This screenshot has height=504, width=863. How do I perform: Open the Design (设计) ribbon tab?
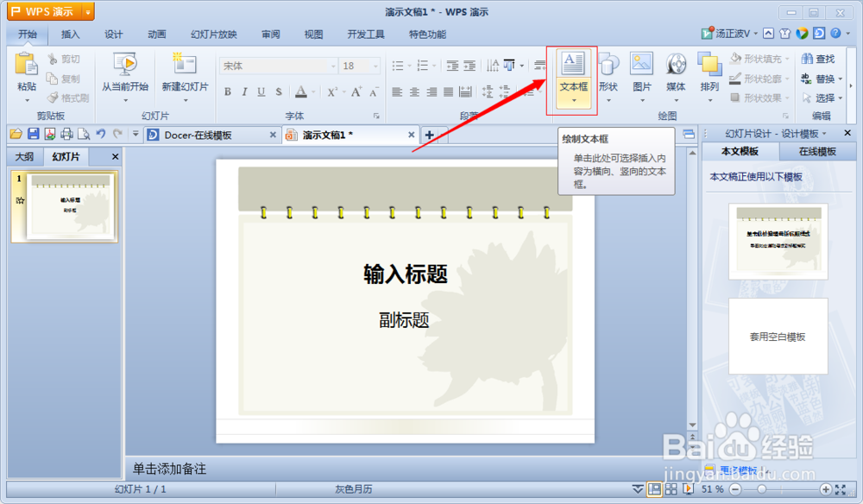pyautogui.click(x=113, y=35)
